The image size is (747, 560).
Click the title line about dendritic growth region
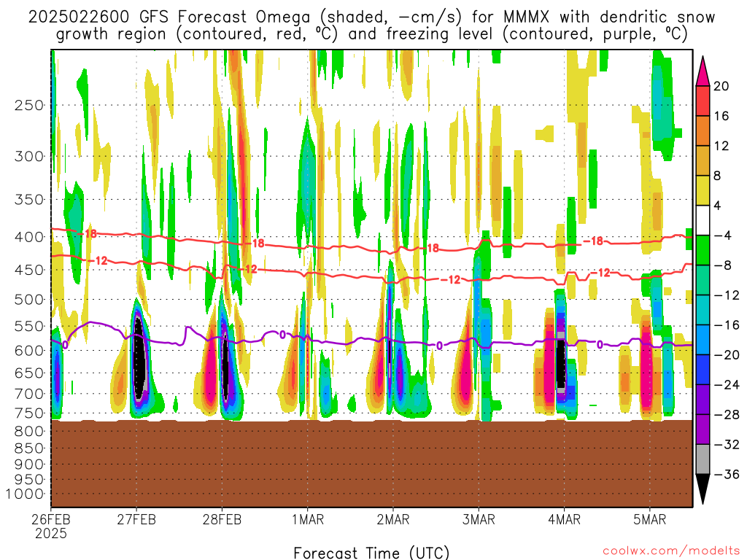click(371, 34)
